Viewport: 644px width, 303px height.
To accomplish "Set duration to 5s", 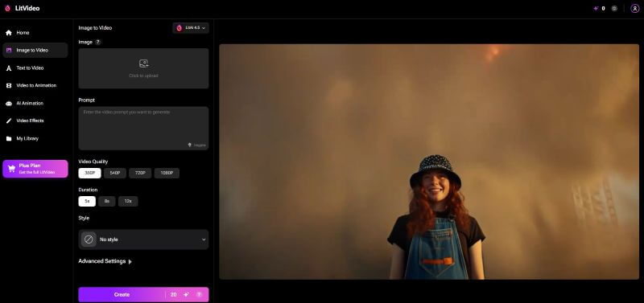I will (87, 201).
